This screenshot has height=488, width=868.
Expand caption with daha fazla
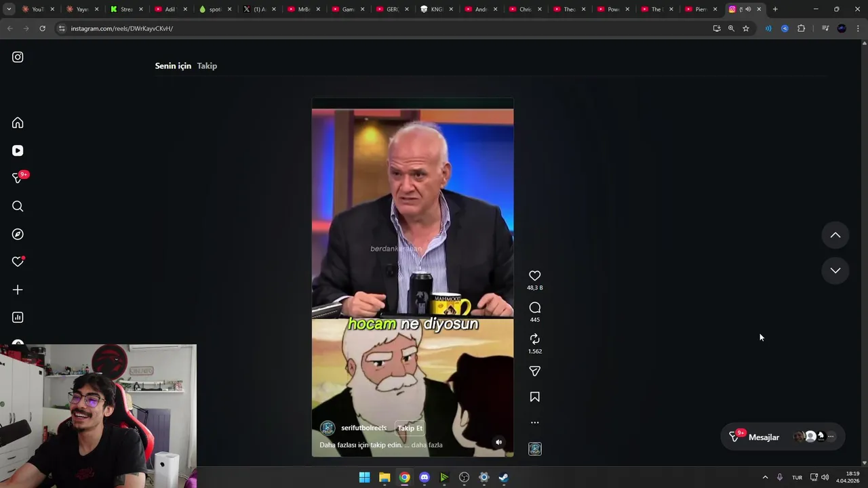[427, 445]
